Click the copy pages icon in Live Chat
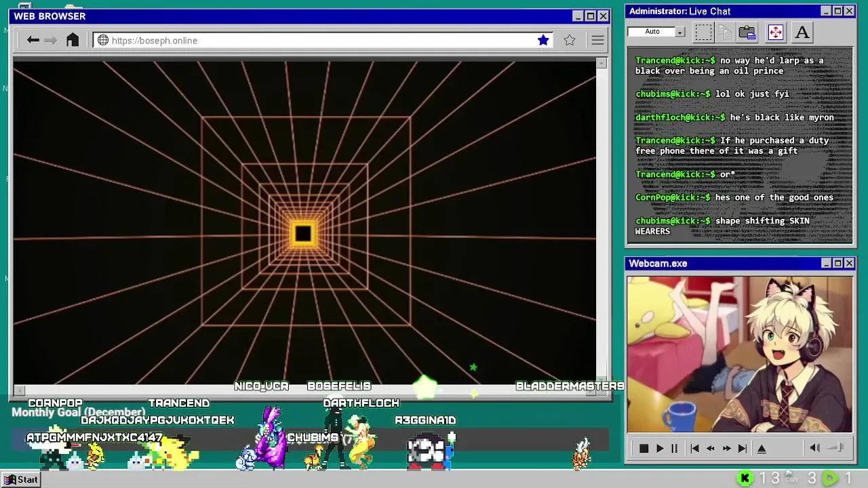 pos(725,32)
